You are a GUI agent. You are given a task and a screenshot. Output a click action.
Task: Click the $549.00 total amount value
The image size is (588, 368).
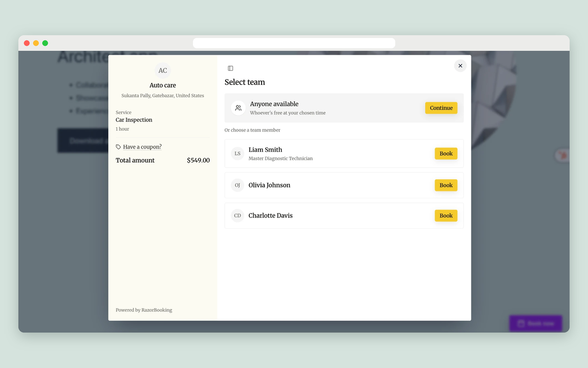point(198,161)
